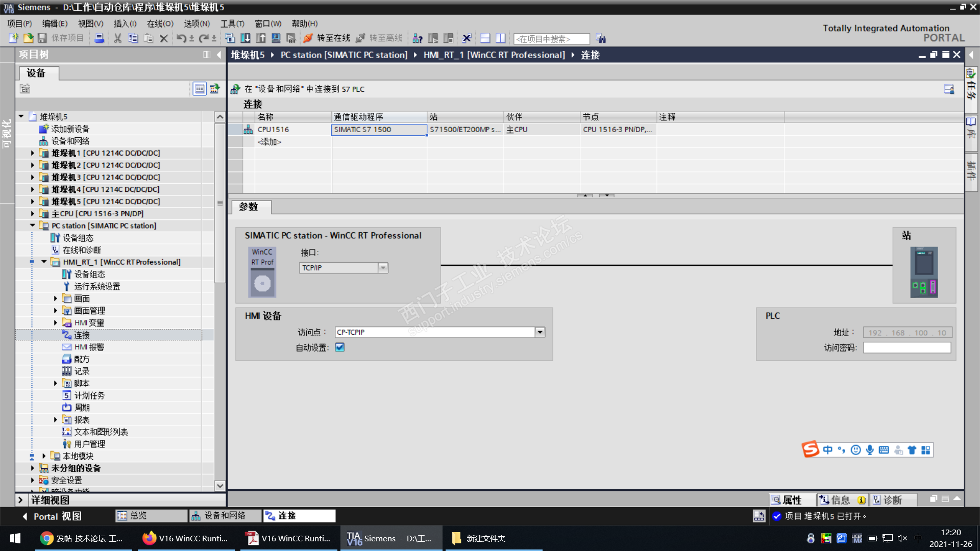
Task: Click the print icon in toolbar
Action: (100, 38)
